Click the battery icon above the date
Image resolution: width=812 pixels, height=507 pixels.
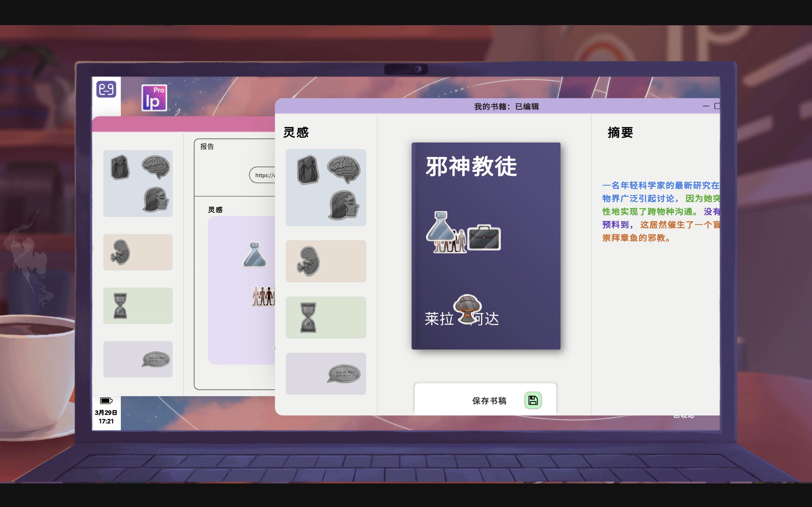(106, 401)
